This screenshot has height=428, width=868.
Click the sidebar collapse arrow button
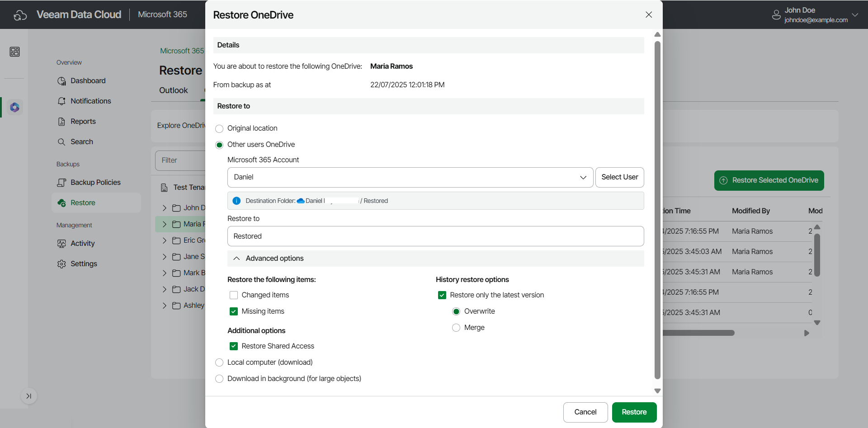click(29, 396)
